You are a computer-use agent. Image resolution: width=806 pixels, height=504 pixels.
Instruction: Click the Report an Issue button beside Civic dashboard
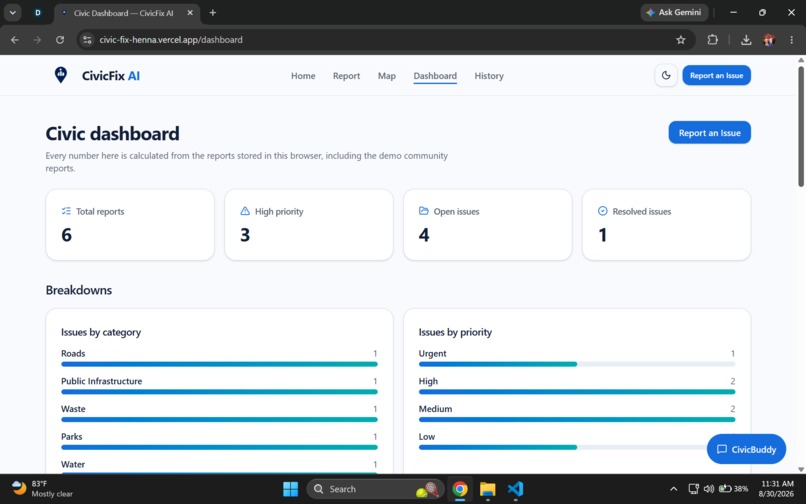pyautogui.click(x=709, y=133)
